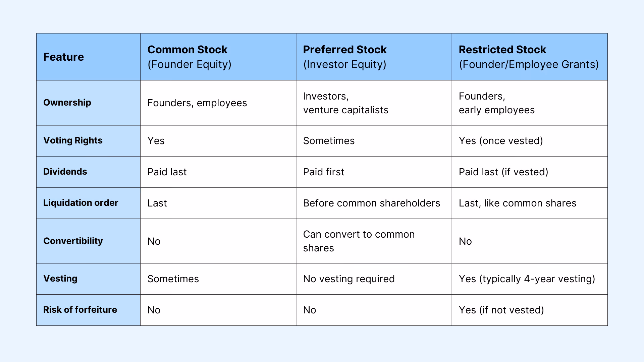The image size is (644, 362).
Task: Select 'Can convert to common shares' cell
Action: coord(374,241)
